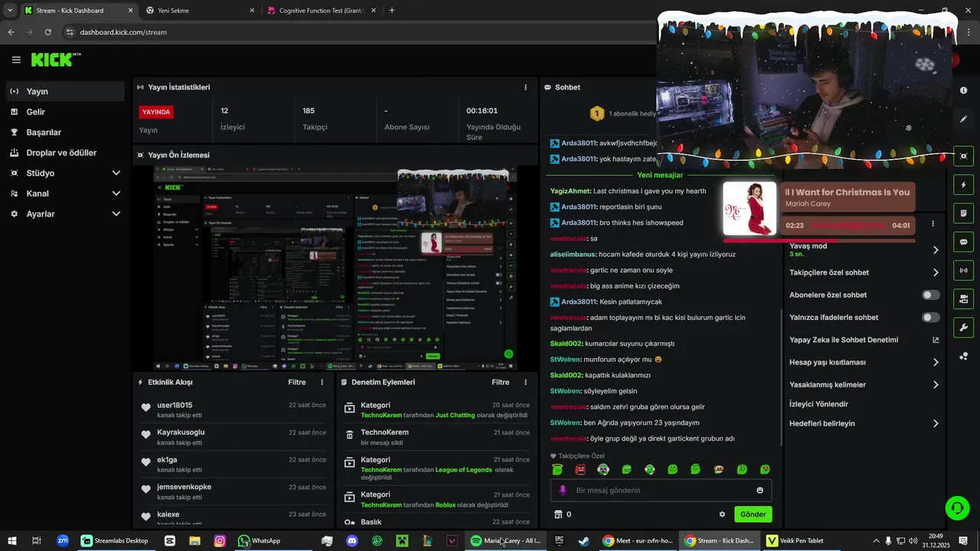Open the Etkinlik Akışı three-dot menu

click(322, 382)
